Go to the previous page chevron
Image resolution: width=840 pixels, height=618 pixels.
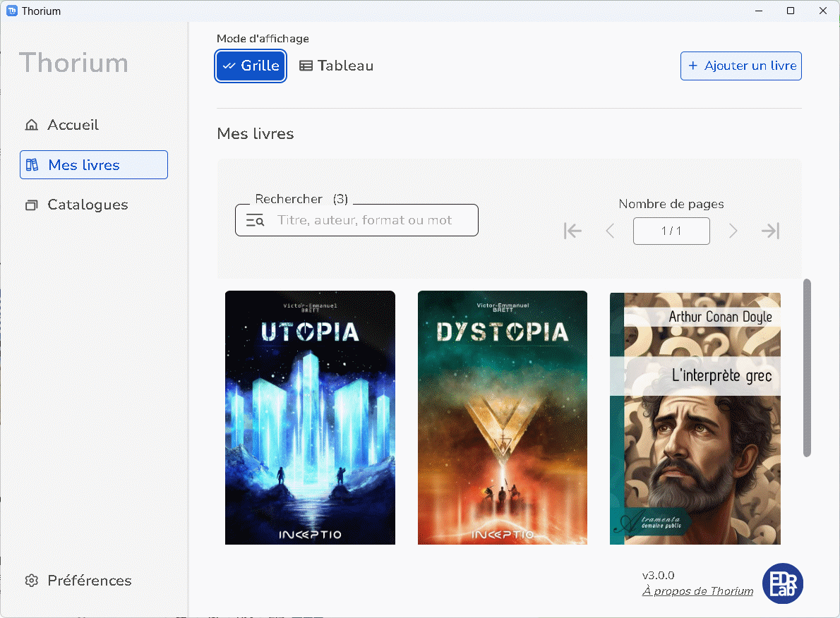click(610, 231)
